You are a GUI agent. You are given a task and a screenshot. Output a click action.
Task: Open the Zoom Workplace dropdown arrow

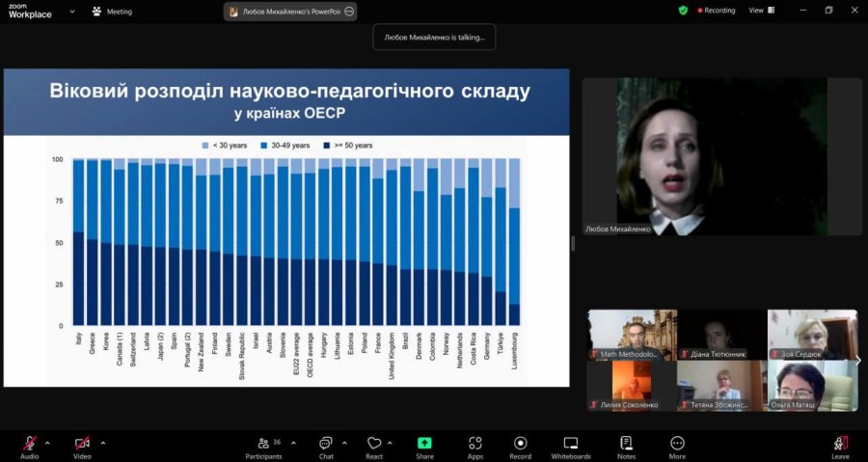point(72,11)
